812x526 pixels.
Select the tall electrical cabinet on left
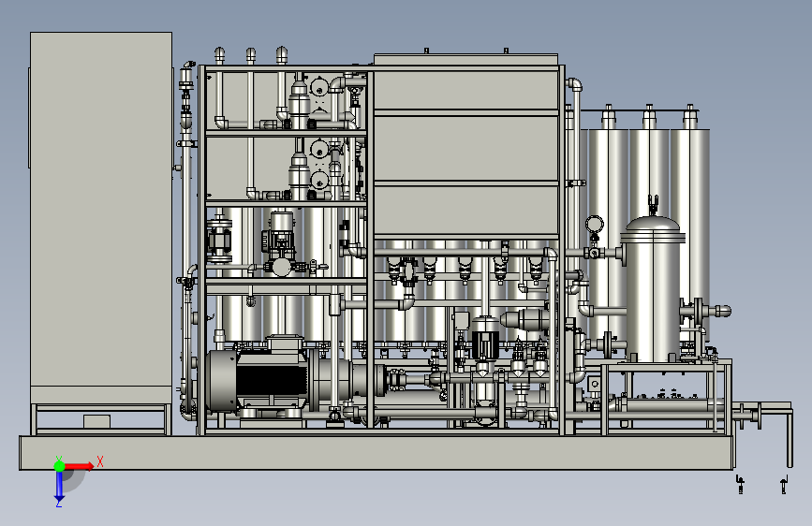pos(101,217)
